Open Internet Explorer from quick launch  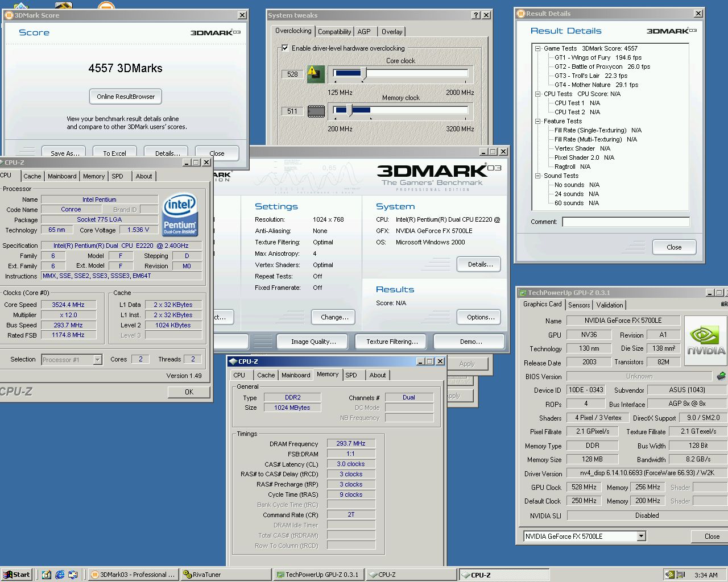tap(60, 575)
